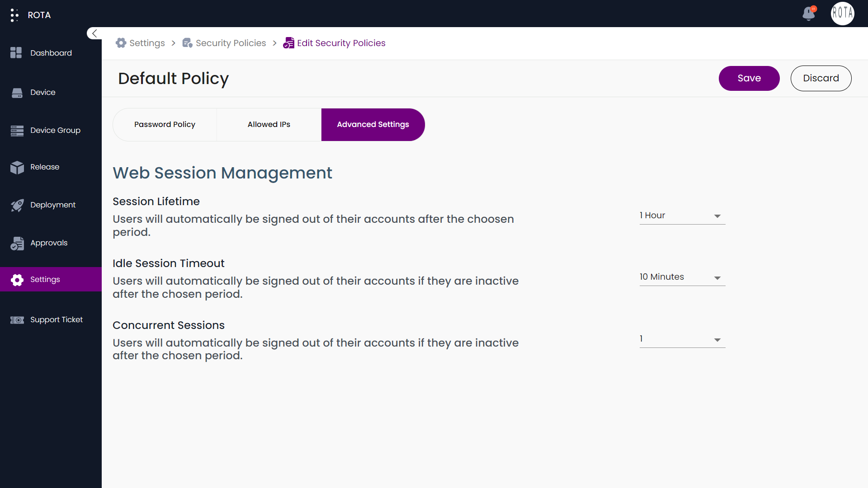The image size is (868, 488).
Task: Expand the Concurrent Sessions dropdown
Action: (x=717, y=339)
